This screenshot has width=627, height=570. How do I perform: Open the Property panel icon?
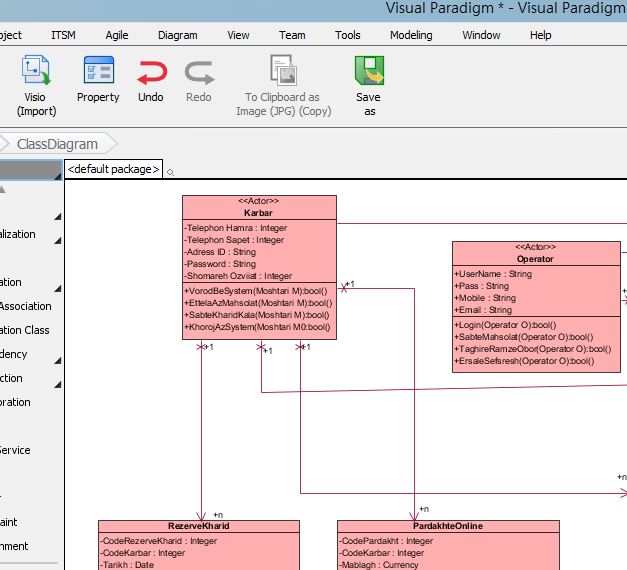[98, 70]
